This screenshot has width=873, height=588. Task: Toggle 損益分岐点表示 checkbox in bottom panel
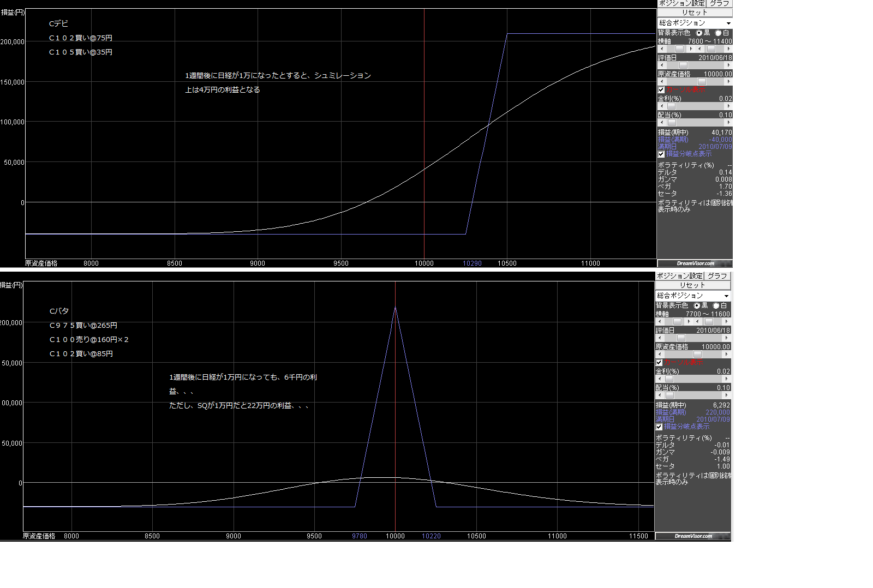coord(659,427)
